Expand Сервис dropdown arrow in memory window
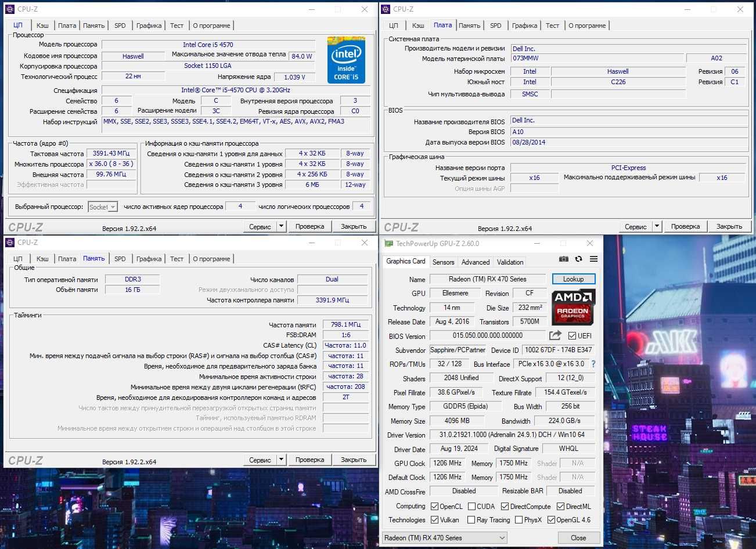756x549 pixels. (282, 460)
